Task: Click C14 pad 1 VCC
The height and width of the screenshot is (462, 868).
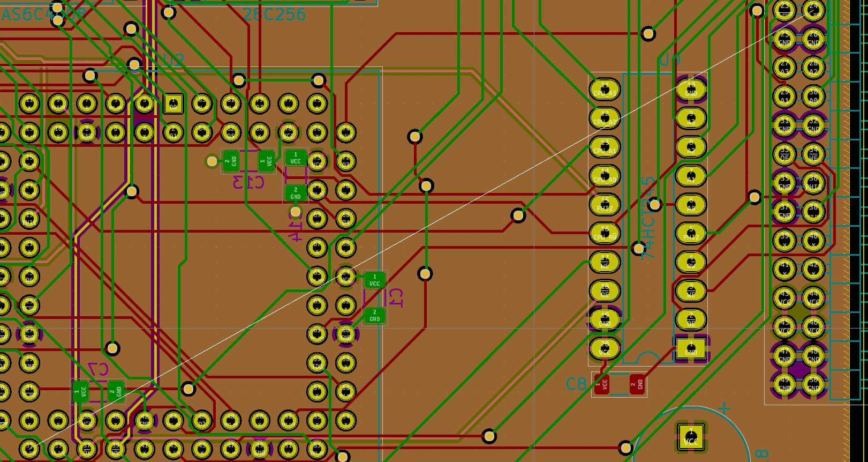Action: [296, 158]
